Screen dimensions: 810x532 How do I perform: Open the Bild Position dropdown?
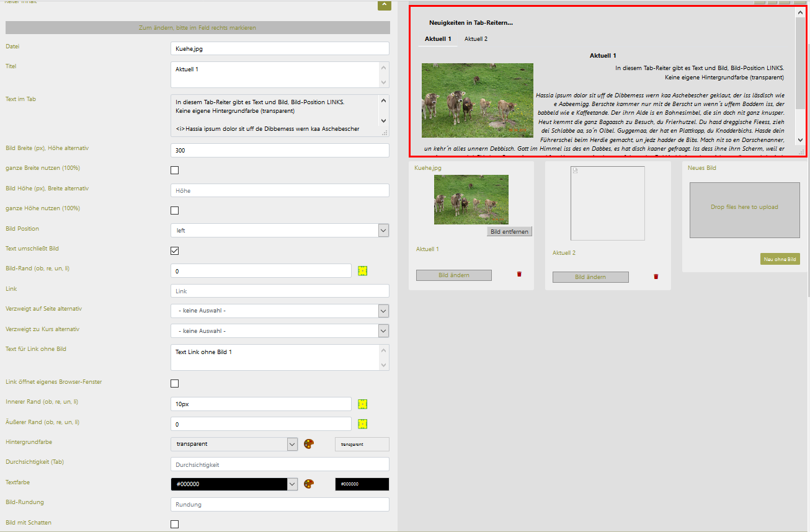pyautogui.click(x=280, y=231)
